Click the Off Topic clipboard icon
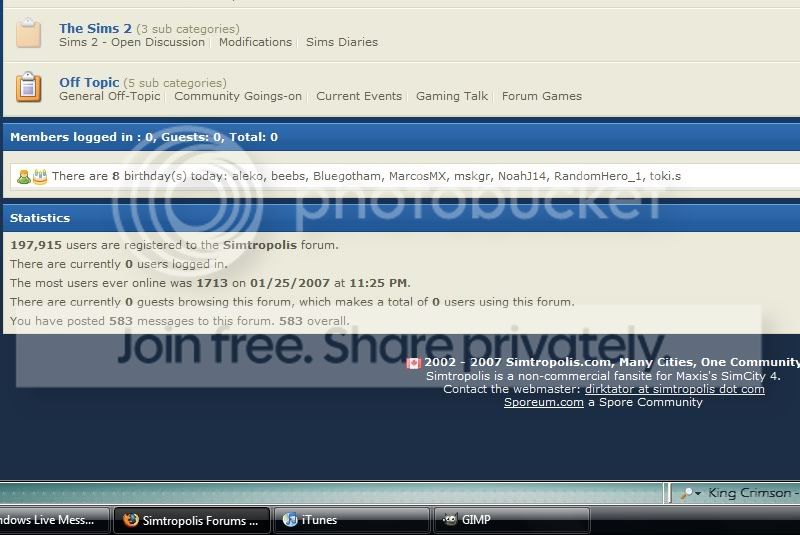The width and height of the screenshot is (800, 535). [x=29, y=87]
